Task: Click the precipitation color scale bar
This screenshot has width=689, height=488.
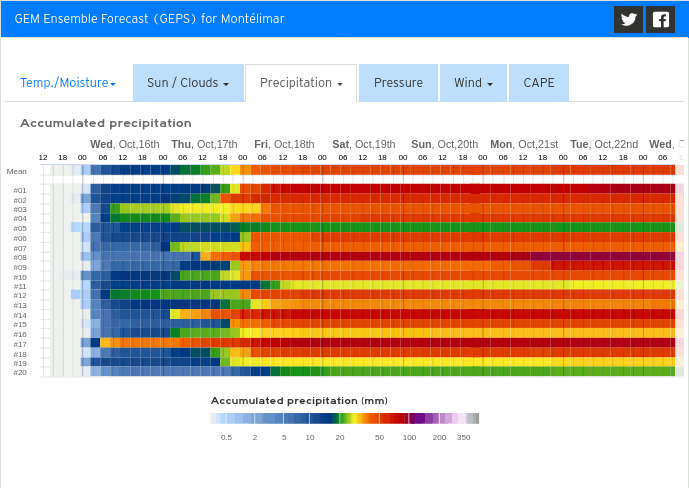Action: [345, 419]
